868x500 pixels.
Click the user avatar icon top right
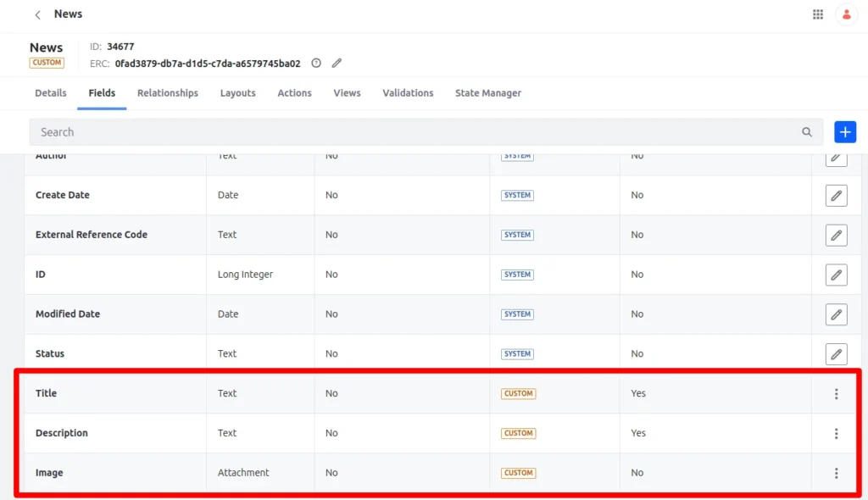(847, 14)
